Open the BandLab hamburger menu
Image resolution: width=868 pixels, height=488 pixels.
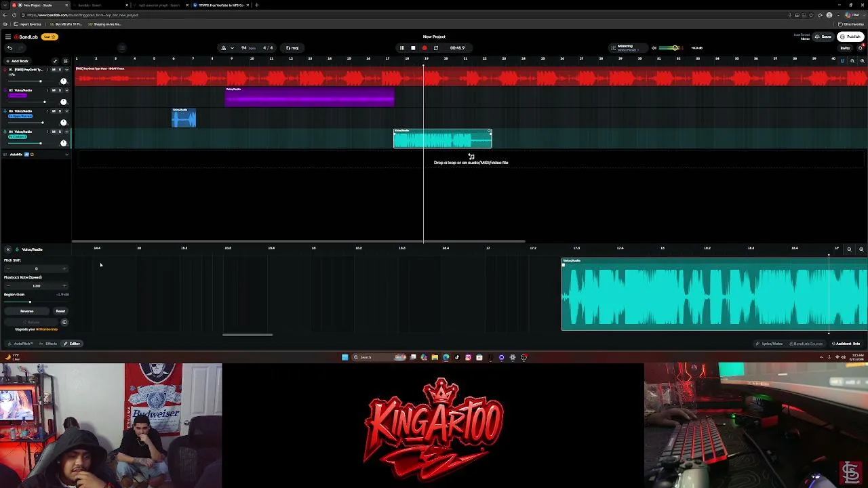tap(8, 37)
